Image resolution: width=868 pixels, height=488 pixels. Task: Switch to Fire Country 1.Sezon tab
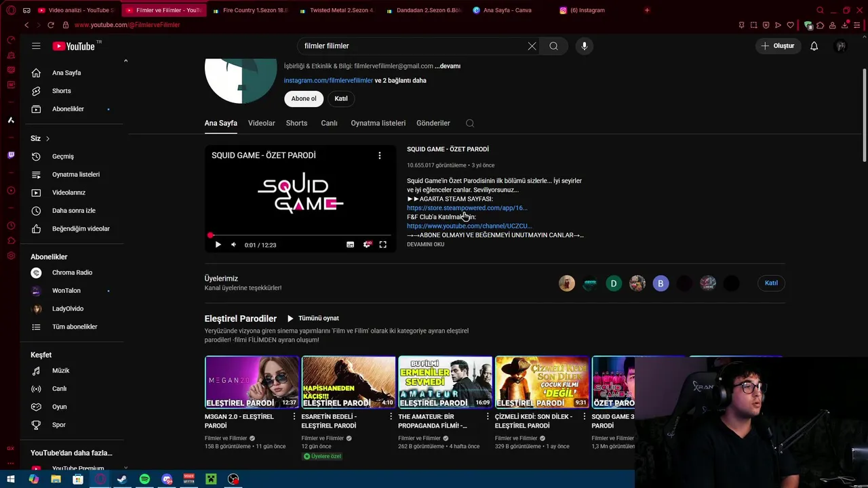point(250,10)
